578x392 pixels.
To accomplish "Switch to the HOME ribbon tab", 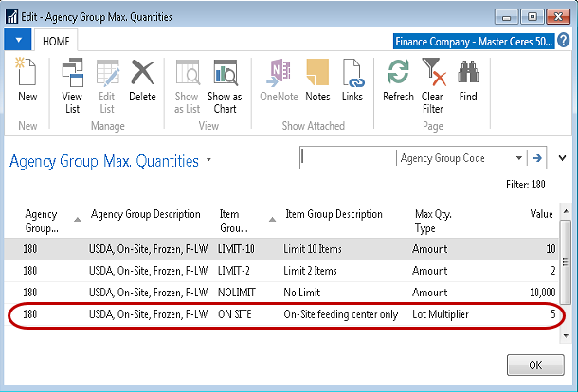I will tap(56, 41).
